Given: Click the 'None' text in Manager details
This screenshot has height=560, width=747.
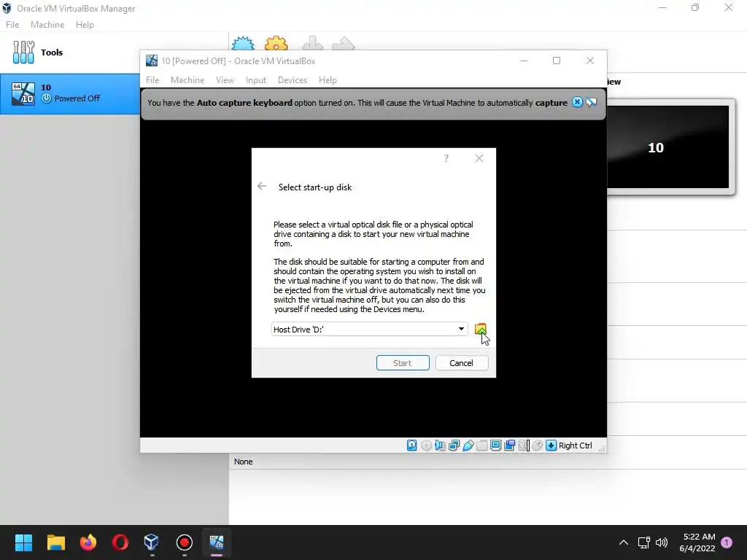Looking at the screenshot, I should [x=243, y=462].
